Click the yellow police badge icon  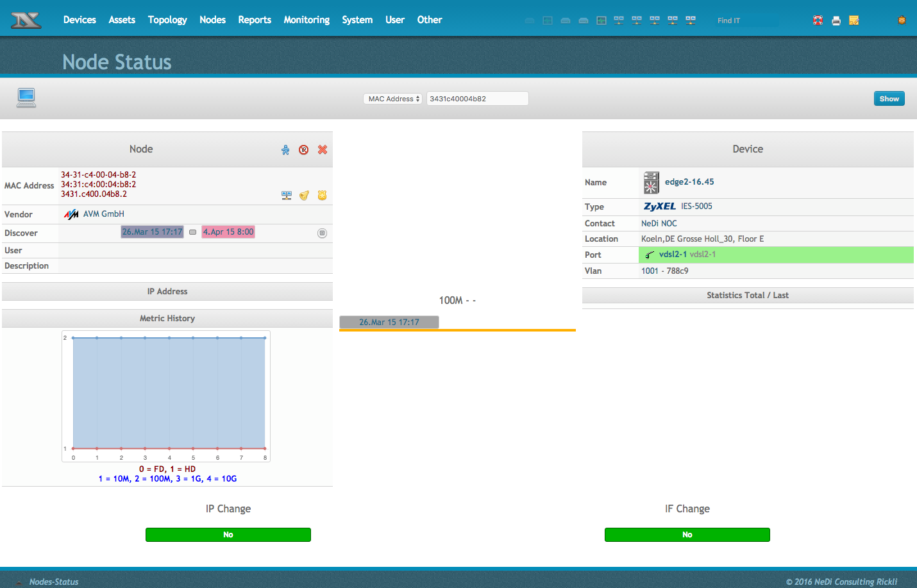click(323, 195)
